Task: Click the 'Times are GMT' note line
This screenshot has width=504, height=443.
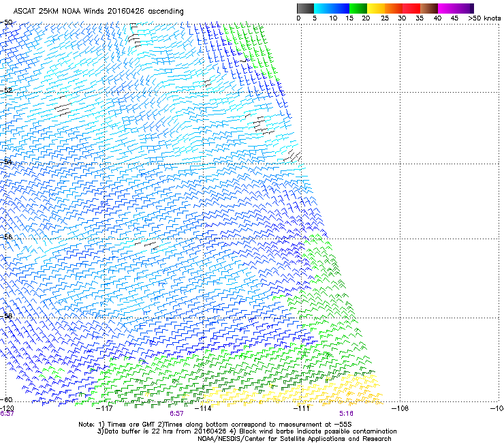Action: pos(215,425)
